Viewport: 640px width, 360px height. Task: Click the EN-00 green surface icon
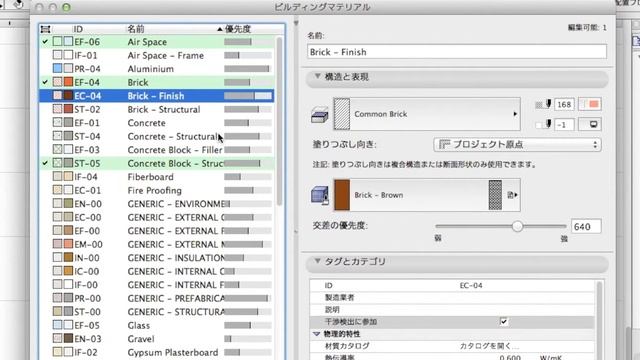tap(68, 204)
